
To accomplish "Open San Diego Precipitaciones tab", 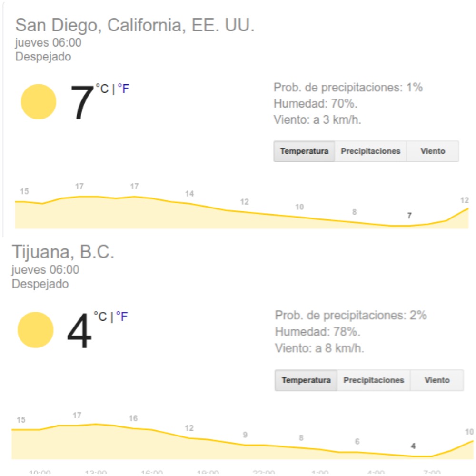I will tap(370, 151).
